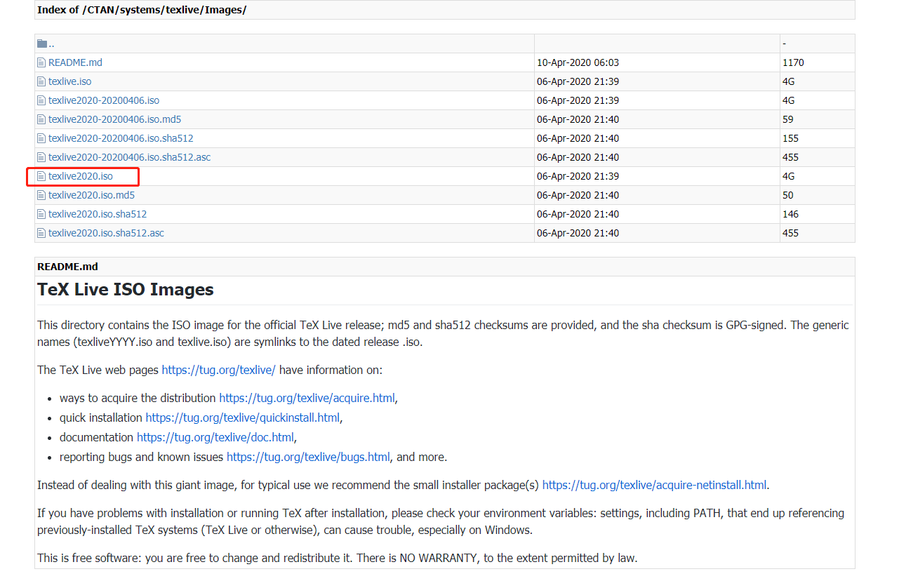Image resolution: width=899 pixels, height=588 pixels.
Task: Open the acquire-netinstall.html link
Action: click(655, 485)
